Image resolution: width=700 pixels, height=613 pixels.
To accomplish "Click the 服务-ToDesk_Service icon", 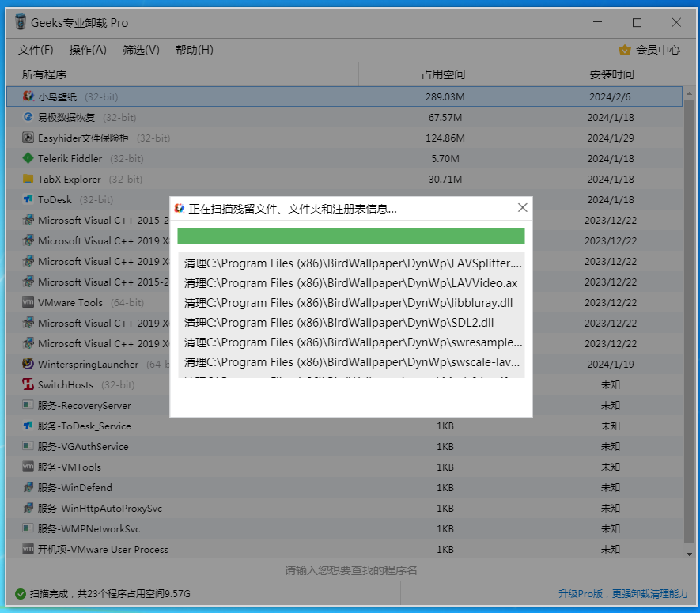I will [x=28, y=426].
